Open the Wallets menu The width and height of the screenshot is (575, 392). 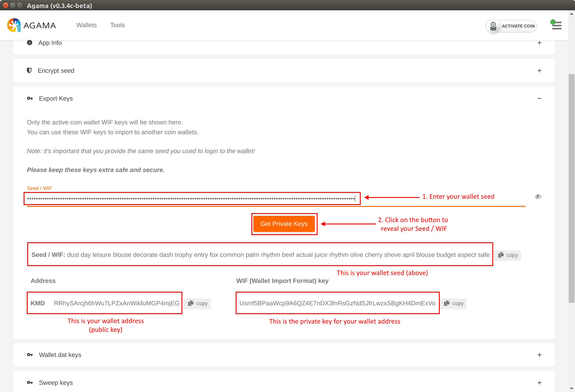coord(86,25)
